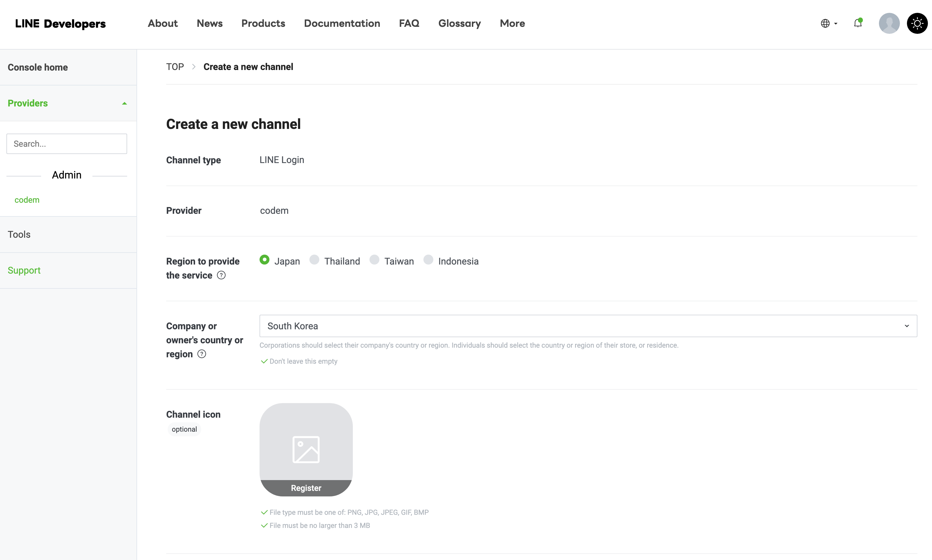
Task: Click Register to upload channel icon
Action: coord(306,488)
